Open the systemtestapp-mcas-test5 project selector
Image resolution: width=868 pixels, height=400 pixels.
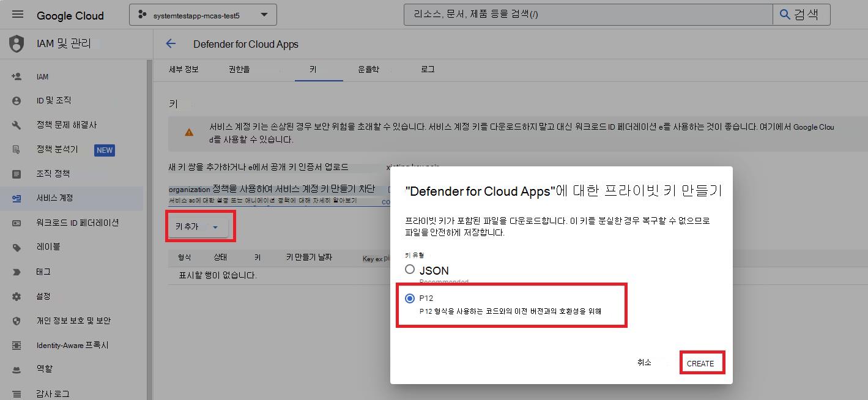tap(203, 15)
